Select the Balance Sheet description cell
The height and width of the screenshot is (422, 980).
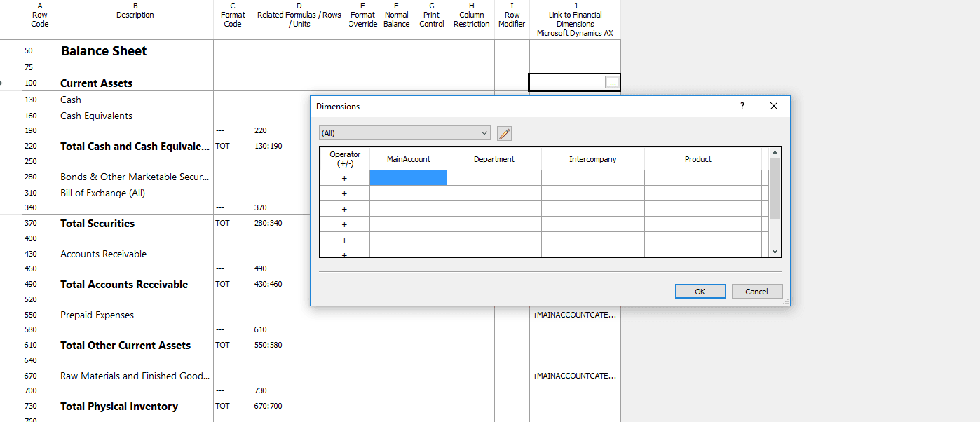tap(135, 50)
